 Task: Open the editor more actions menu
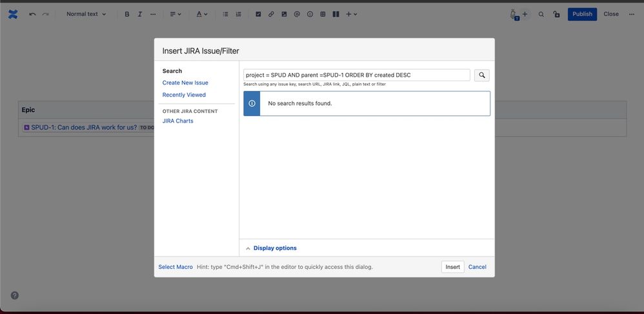tap(632, 14)
